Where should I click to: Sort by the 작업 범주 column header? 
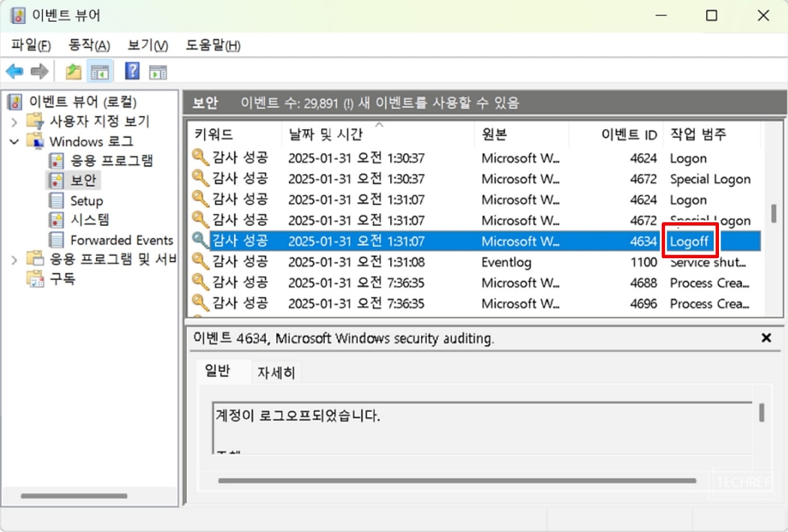pos(711,134)
